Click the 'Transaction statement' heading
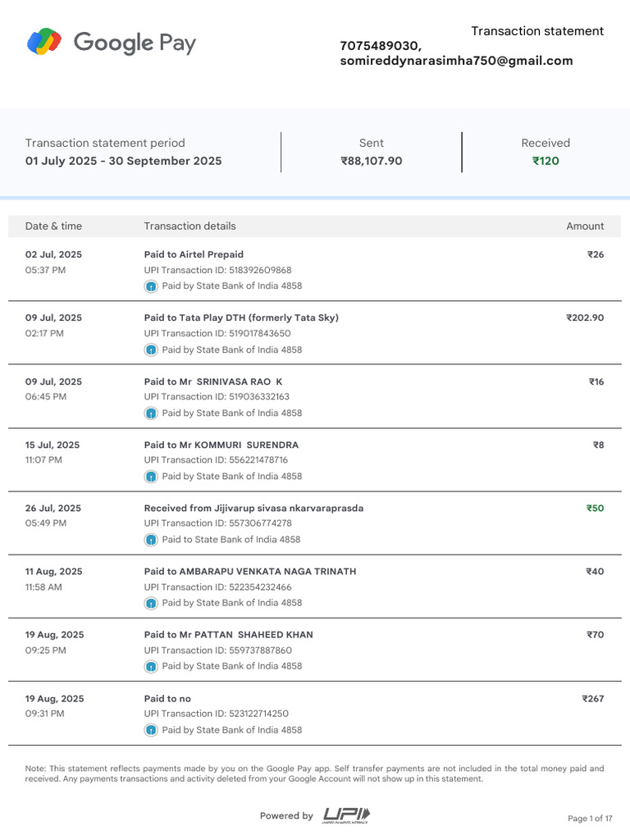The height and width of the screenshot is (840, 630). coord(537,31)
